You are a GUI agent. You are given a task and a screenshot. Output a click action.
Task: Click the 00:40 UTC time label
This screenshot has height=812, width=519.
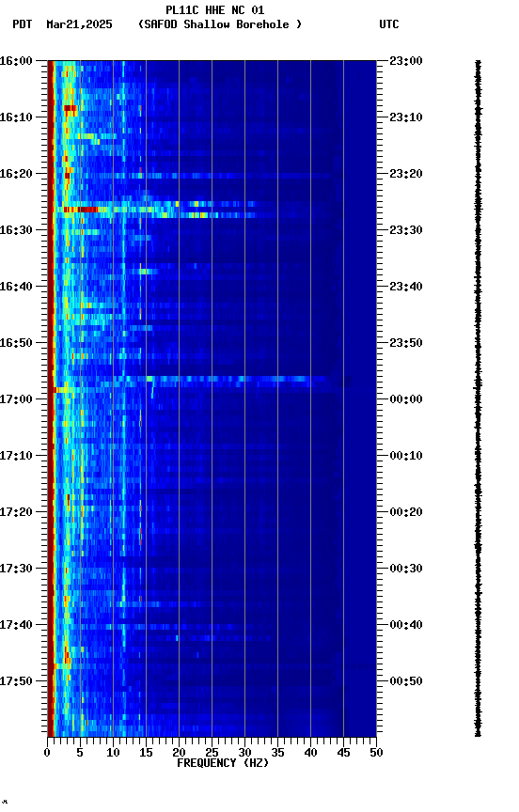(406, 625)
